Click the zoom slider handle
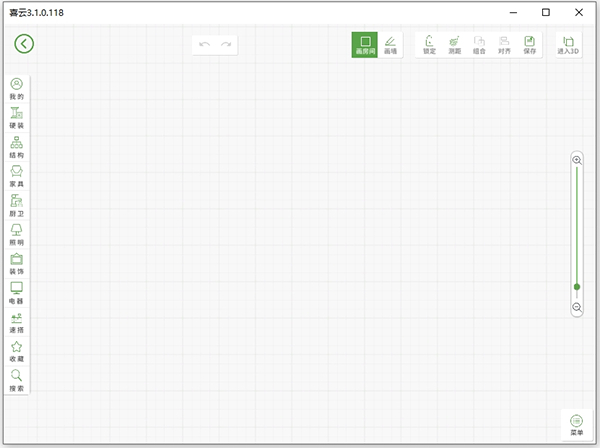 (577, 287)
